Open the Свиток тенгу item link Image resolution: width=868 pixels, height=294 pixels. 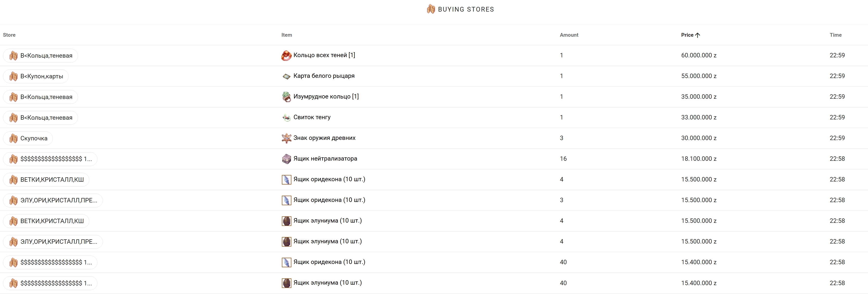312,117
